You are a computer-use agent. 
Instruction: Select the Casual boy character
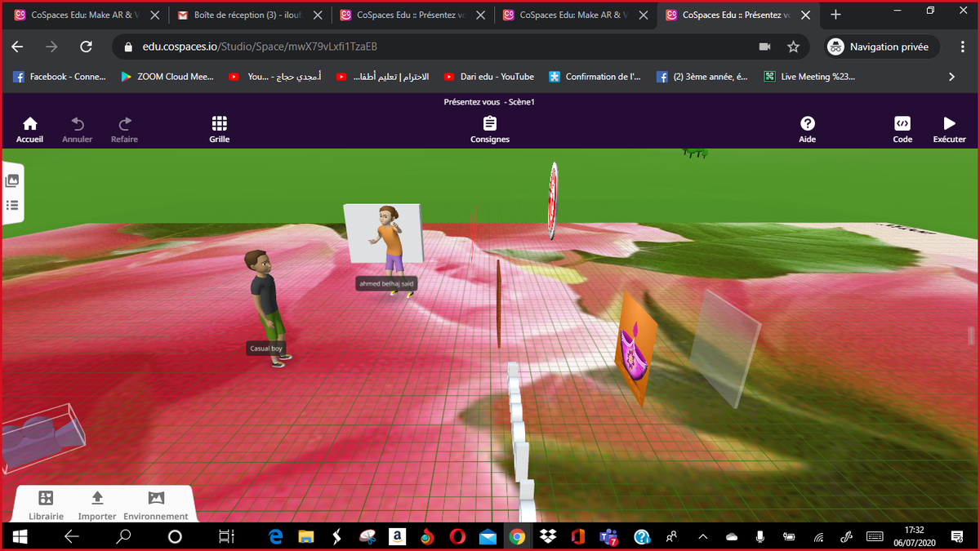[266, 306]
